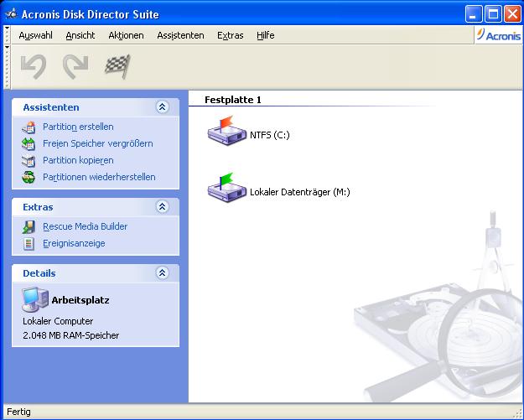The width and height of the screenshot is (524, 420).
Task: Start the Partition erstellen wizard
Action: coord(78,127)
